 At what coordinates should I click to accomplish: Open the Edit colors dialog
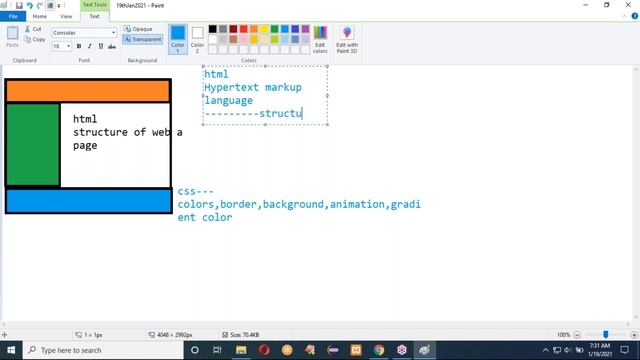320,39
